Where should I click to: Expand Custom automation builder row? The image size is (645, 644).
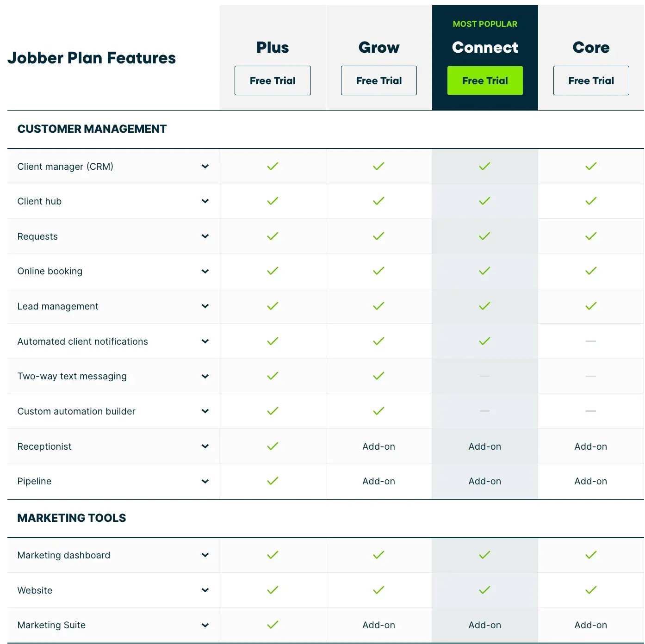pos(205,411)
